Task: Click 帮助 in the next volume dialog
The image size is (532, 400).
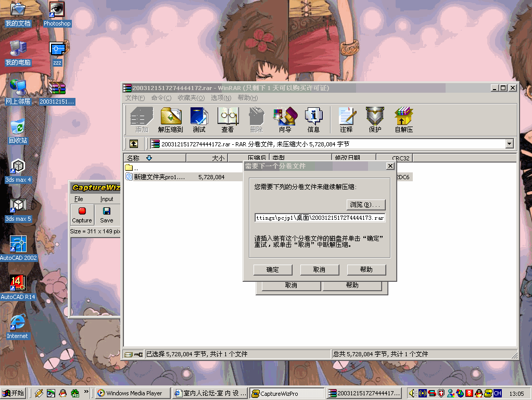Action: tap(366, 270)
